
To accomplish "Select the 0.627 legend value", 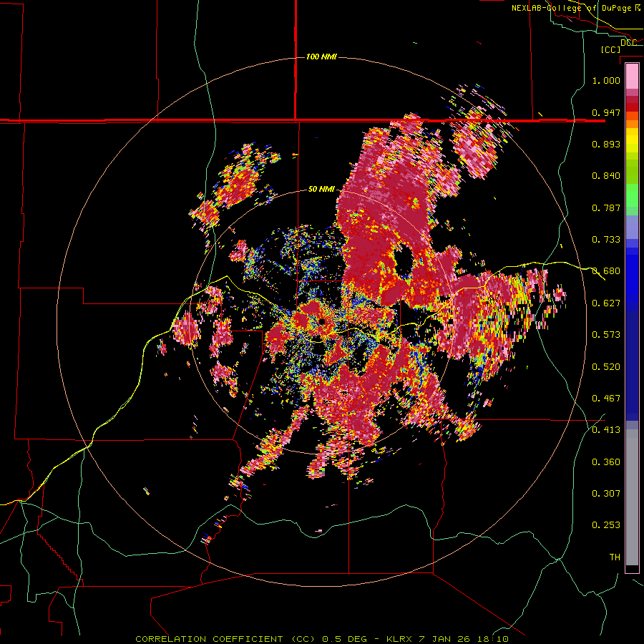I will [x=606, y=303].
